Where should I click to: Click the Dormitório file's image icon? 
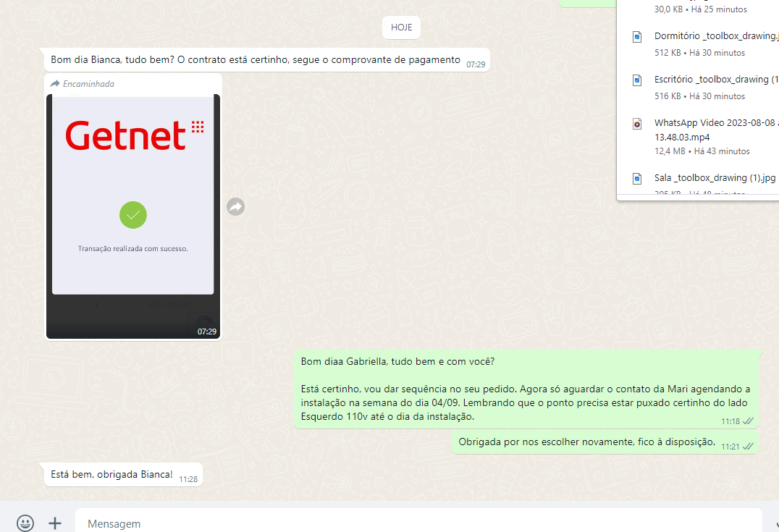pos(637,37)
